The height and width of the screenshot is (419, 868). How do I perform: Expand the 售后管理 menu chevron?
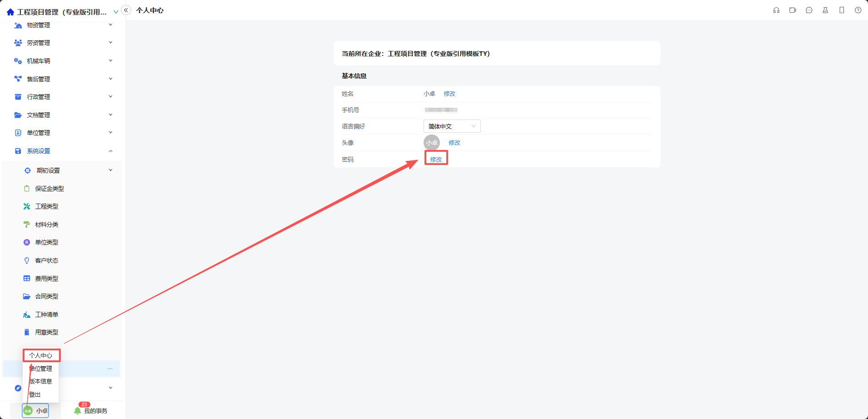pyautogui.click(x=110, y=79)
